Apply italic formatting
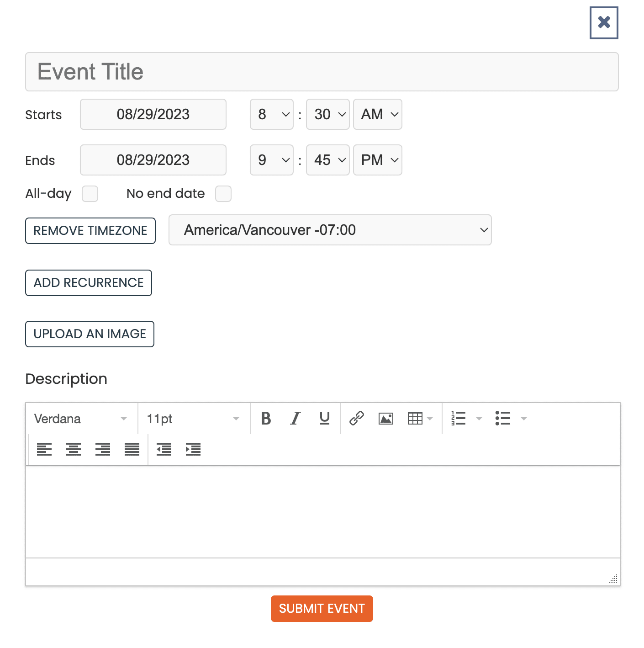 point(295,418)
